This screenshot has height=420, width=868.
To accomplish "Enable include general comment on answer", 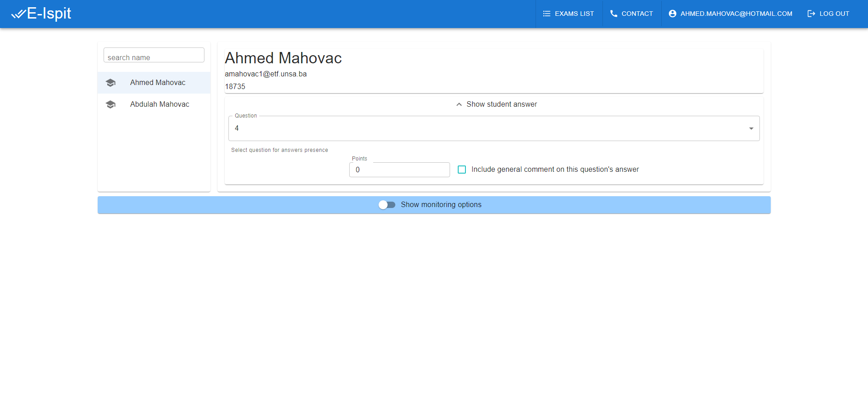I will click(461, 170).
